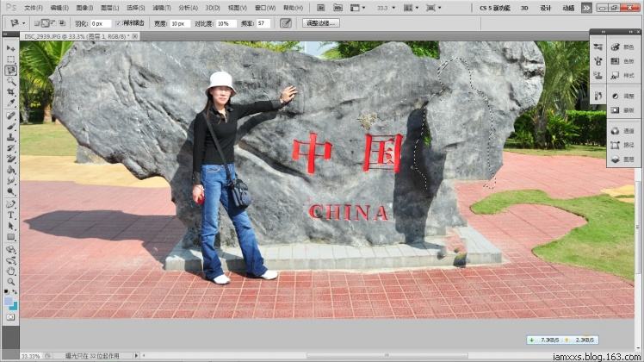This screenshot has width=644, height=362.
Task: Select the Move tool
Action: (10, 48)
